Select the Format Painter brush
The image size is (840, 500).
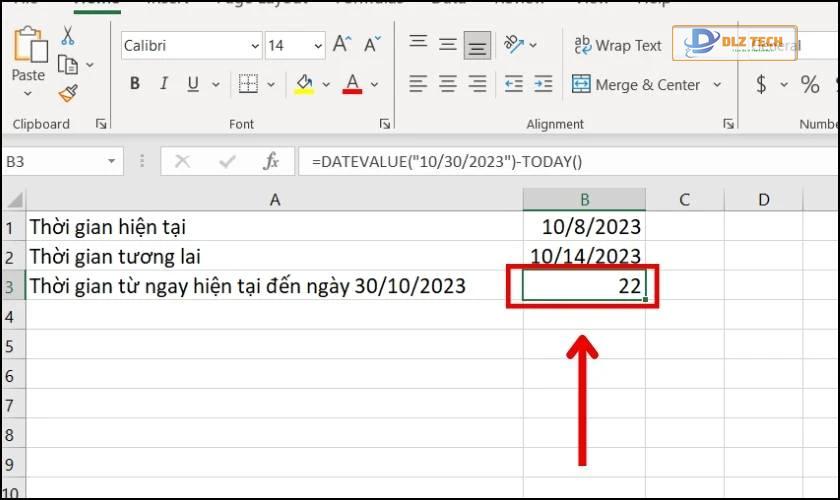click(68, 93)
